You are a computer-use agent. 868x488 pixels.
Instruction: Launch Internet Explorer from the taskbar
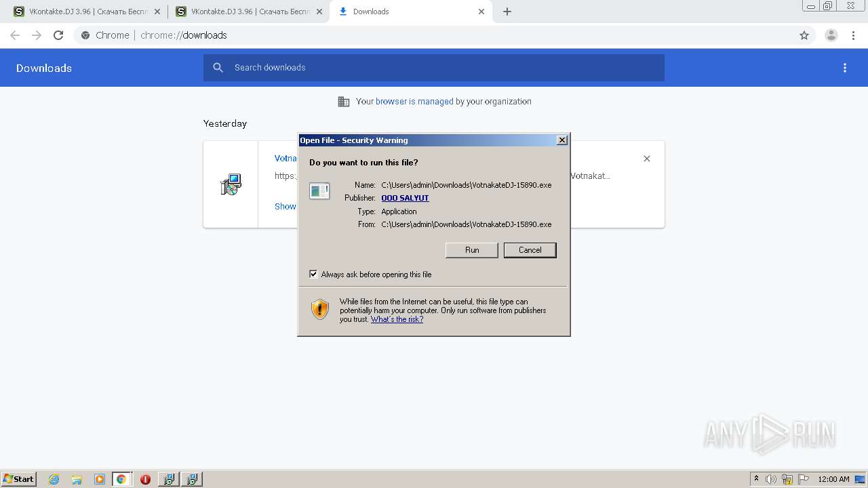pos(54,479)
